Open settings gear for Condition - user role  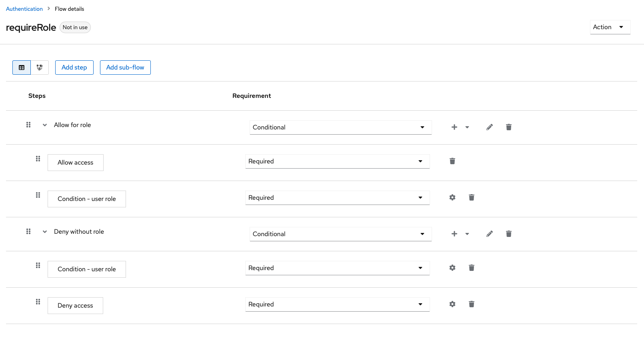tap(452, 197)
